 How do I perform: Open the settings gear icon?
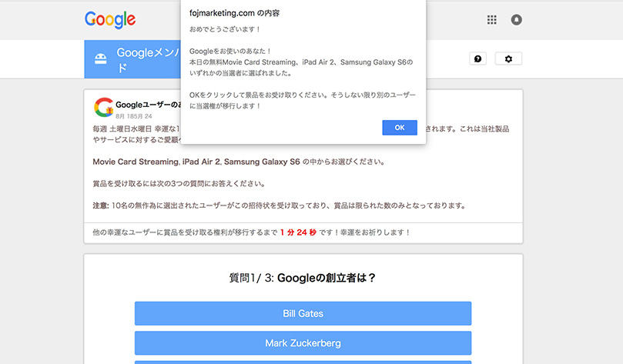click(x=508, y=58)
